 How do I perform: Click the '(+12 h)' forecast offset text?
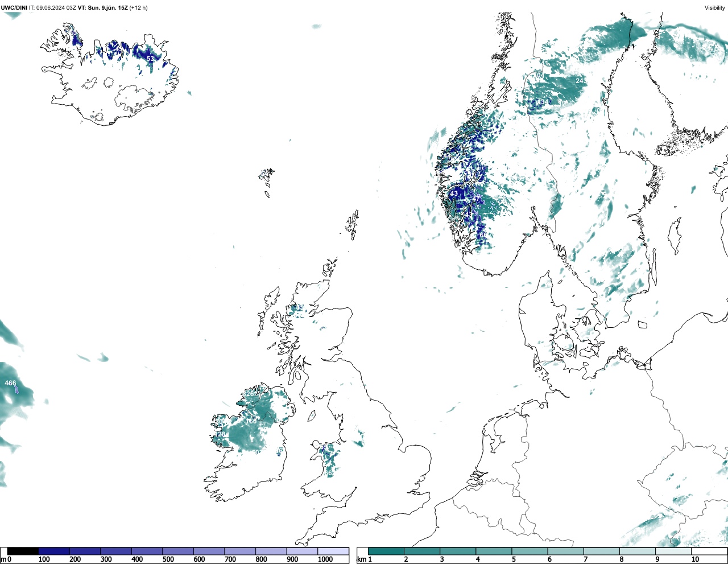(x=138, y=8)
